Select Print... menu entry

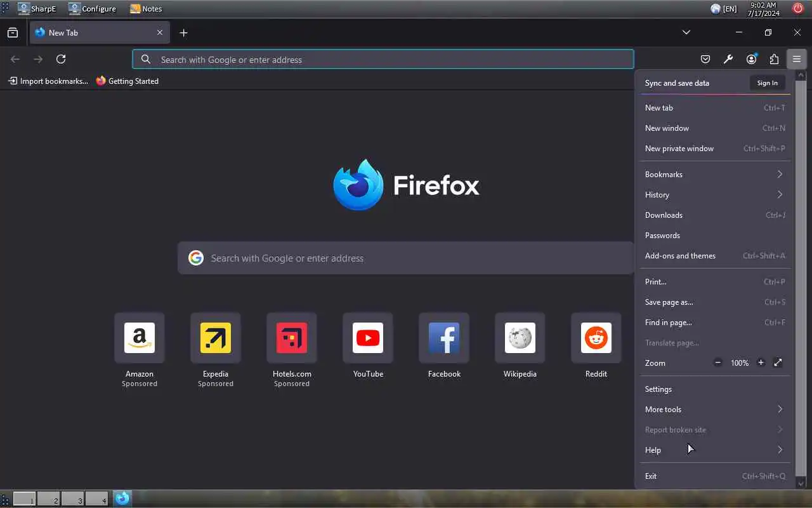click(x=714, y=281)
